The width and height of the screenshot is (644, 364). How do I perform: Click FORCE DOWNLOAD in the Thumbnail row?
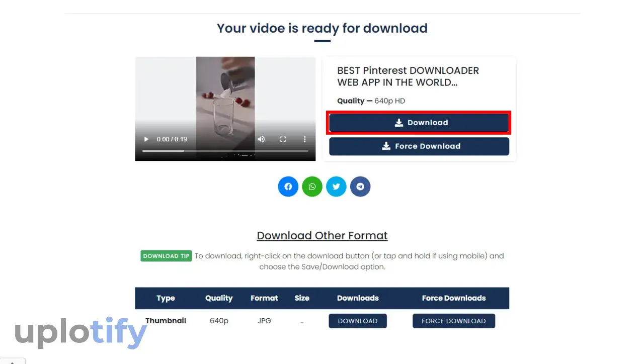click(x=454, y=321)
